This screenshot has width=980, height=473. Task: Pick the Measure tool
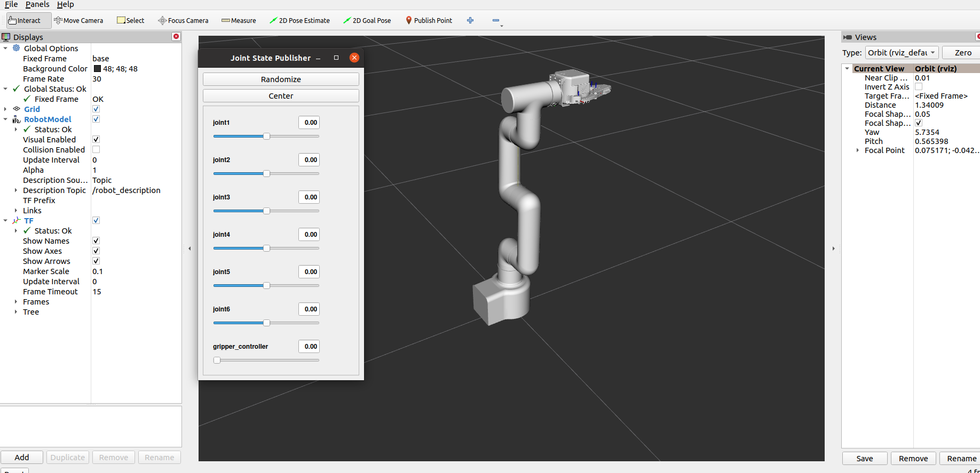(x=239, y=21)
